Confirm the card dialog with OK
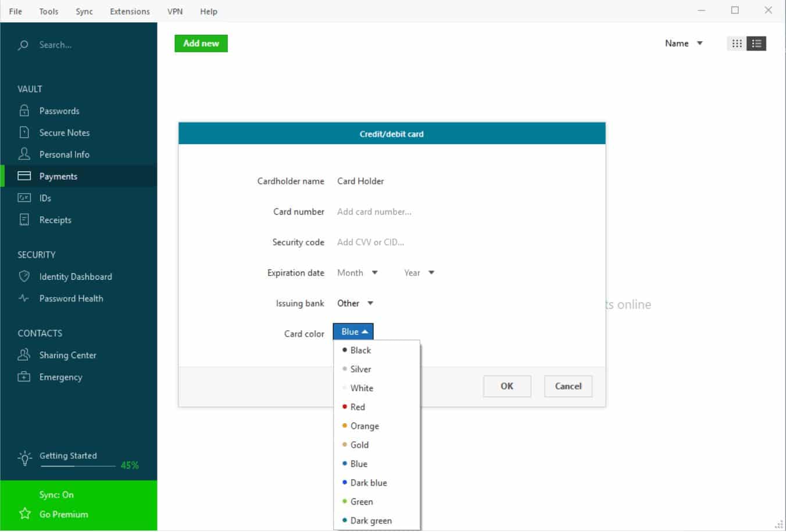The image size is (786, 532). point(507,386)
